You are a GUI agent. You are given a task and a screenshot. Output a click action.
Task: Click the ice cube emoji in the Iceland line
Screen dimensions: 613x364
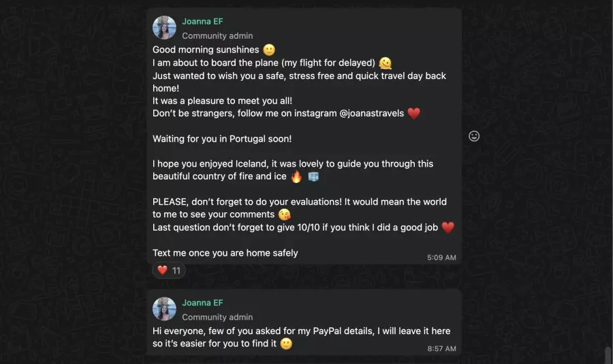point(313,177)
